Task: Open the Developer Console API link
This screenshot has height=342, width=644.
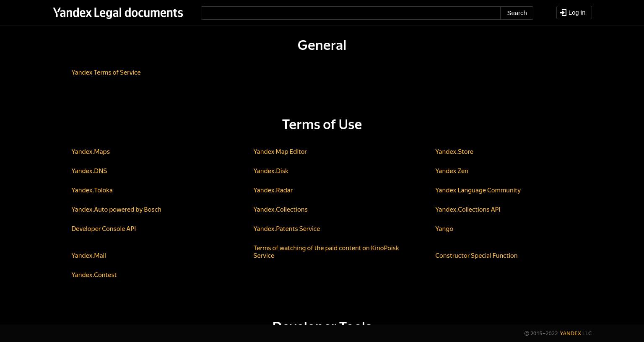Action: (104, 229)
